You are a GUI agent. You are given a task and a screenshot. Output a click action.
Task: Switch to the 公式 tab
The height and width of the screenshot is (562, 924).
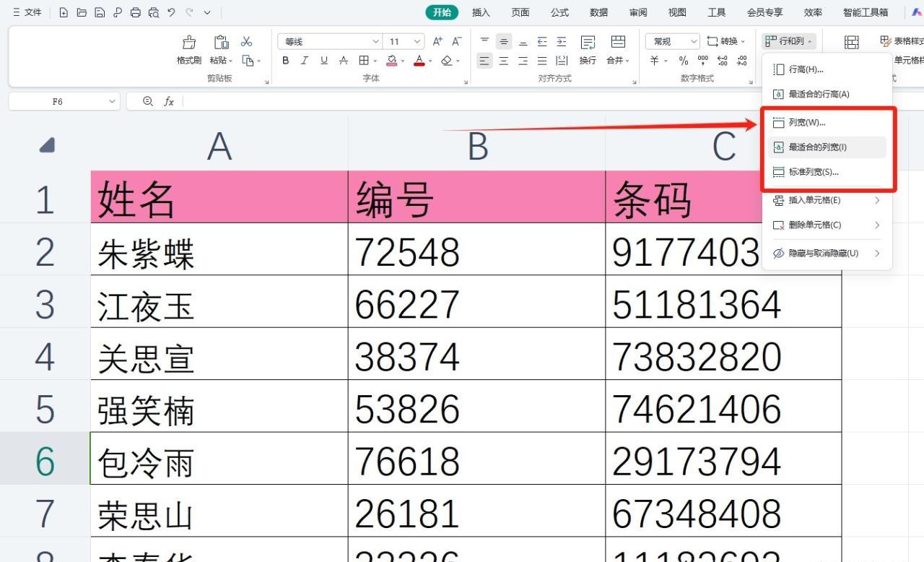559,12
